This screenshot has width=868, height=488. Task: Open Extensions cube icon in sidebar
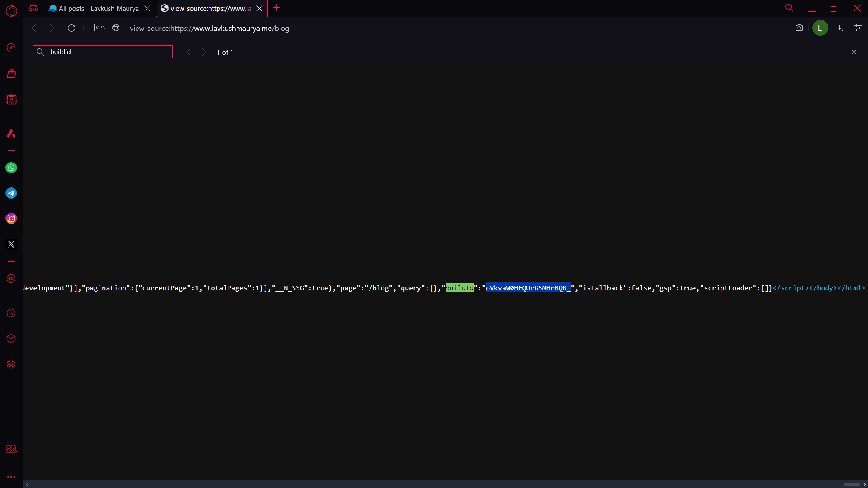point(11,339)
